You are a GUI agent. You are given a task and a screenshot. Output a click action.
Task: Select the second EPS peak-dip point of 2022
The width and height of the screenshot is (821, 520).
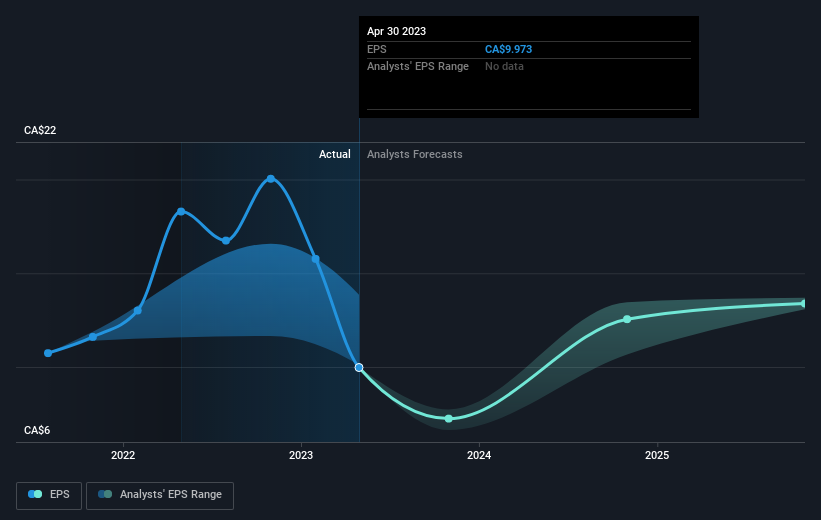226,241
